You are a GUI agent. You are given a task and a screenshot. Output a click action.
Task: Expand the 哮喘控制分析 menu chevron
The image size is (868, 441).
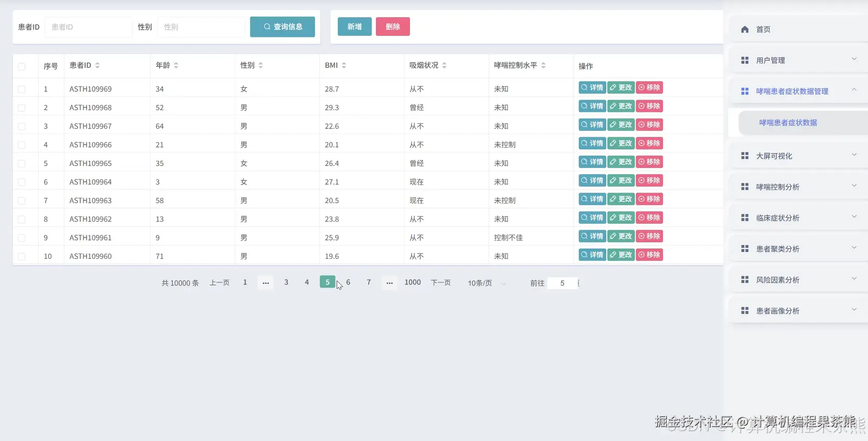tap(854, 185)
